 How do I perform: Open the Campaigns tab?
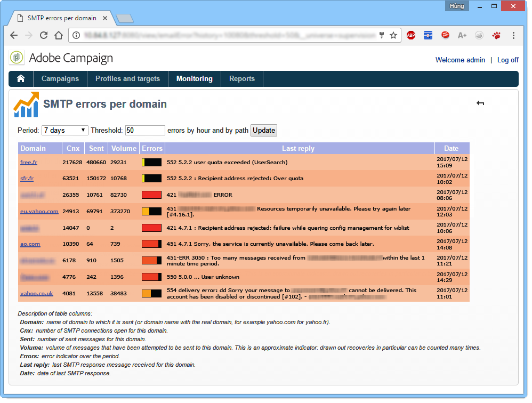(x=60, y=79)
